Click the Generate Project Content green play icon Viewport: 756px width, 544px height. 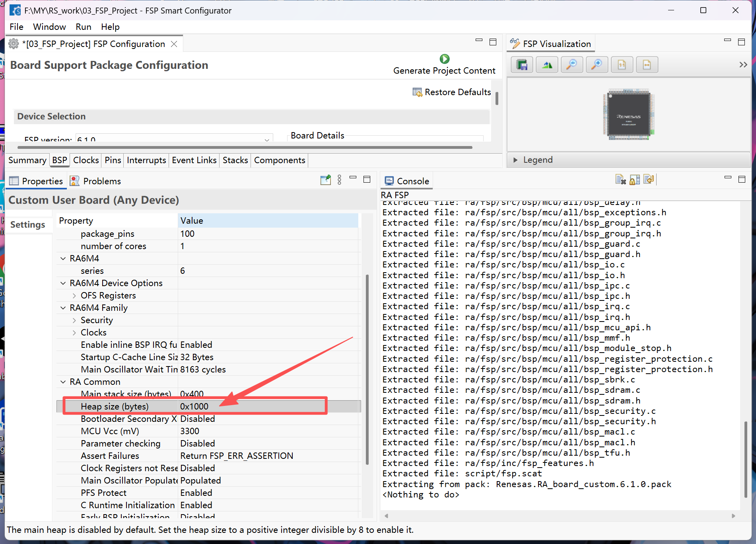click(x=444, y=59)
